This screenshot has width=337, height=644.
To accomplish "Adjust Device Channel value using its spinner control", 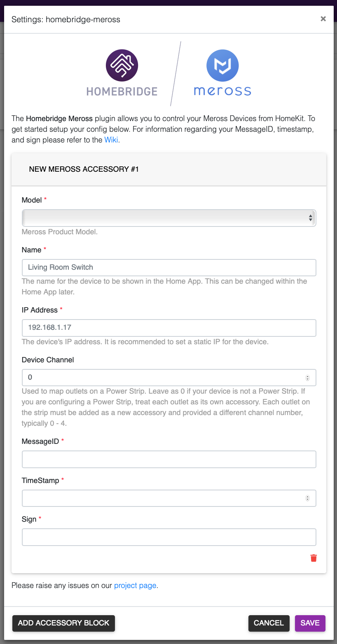I will 307,377.
